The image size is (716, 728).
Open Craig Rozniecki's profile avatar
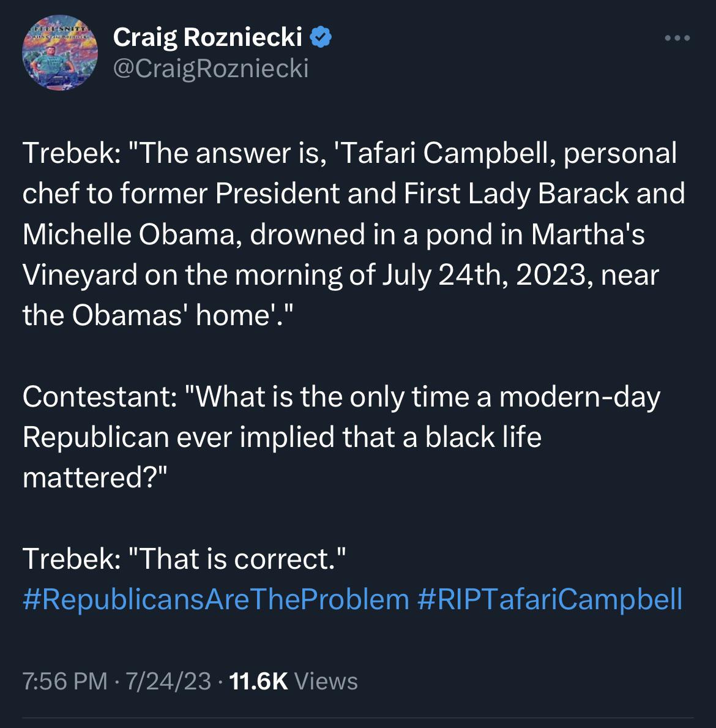60,53
